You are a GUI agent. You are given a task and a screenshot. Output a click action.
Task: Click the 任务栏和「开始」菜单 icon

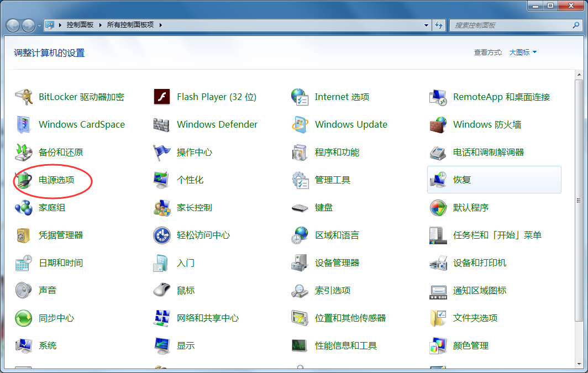point(438,235)
